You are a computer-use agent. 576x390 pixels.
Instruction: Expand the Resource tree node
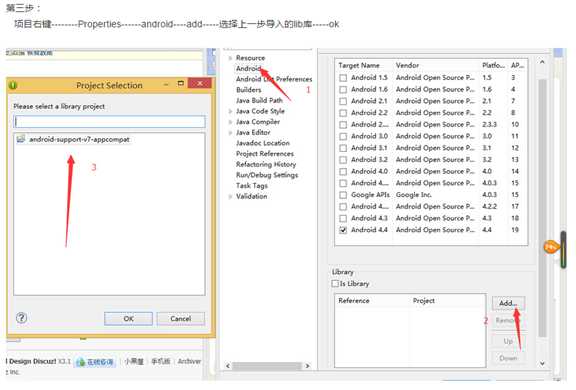[x=230, y=58]
